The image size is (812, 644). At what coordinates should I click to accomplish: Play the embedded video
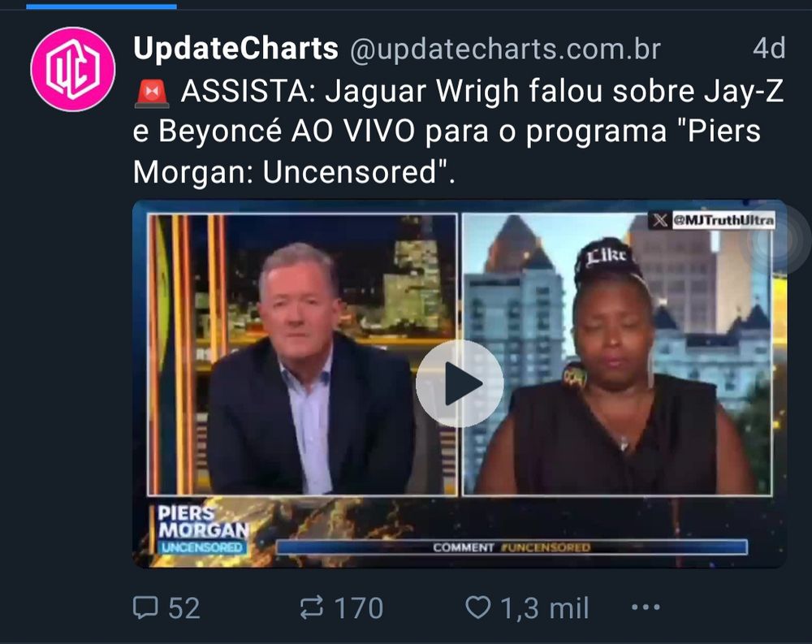click(x=460, y=383)
